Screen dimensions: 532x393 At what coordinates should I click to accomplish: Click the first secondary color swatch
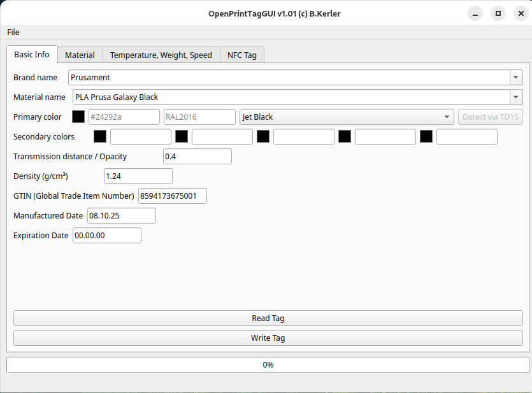click(100, 137)
